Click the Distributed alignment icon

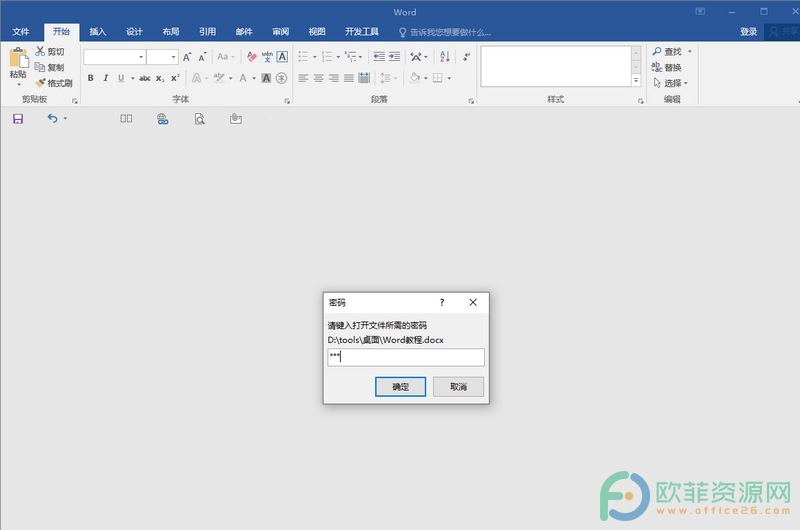[364, 78]
